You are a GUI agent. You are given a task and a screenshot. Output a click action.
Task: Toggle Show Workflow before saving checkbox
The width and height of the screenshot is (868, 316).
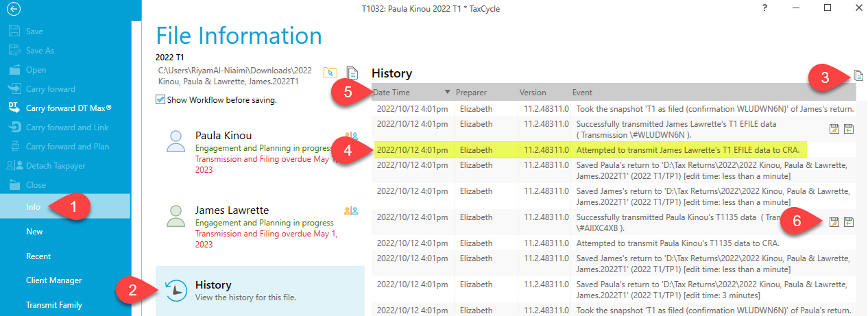[160, 100]
